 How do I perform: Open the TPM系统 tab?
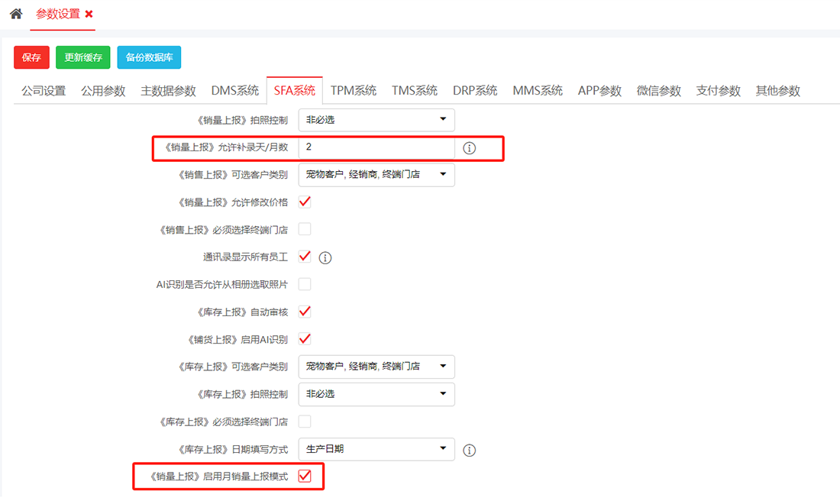point(354,91)
